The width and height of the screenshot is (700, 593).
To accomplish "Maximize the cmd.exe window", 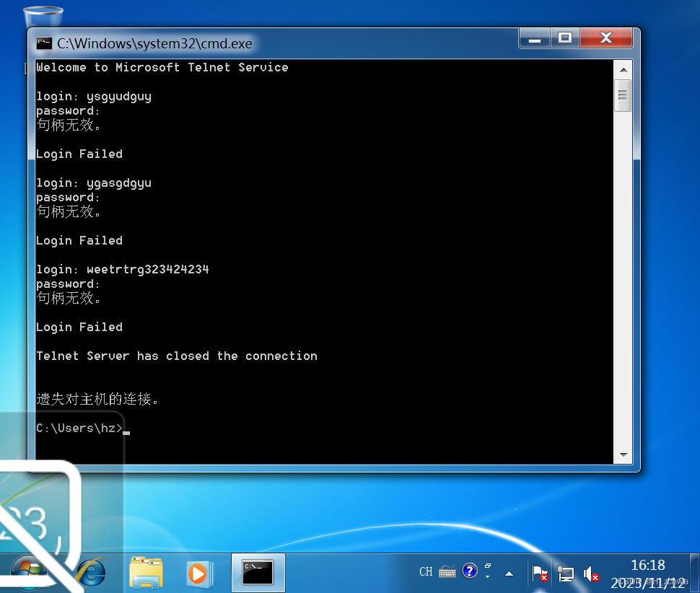I will (x=565, y=38).
